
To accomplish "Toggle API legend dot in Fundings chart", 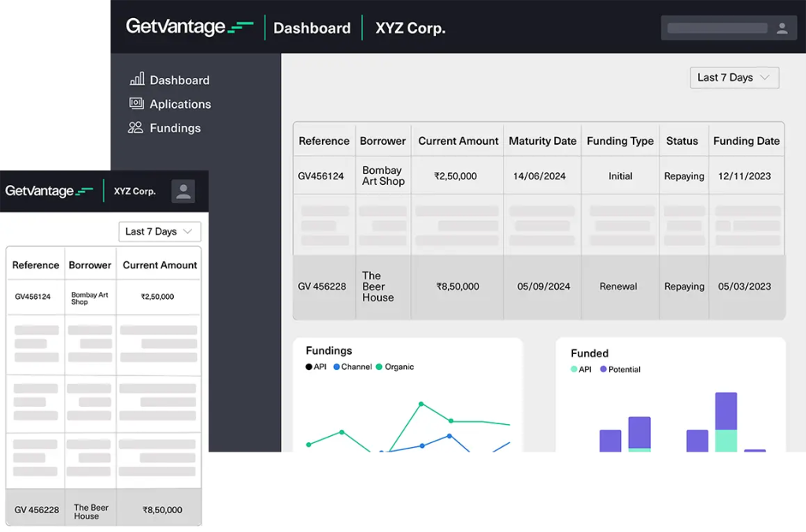I will tap(309, 367).
